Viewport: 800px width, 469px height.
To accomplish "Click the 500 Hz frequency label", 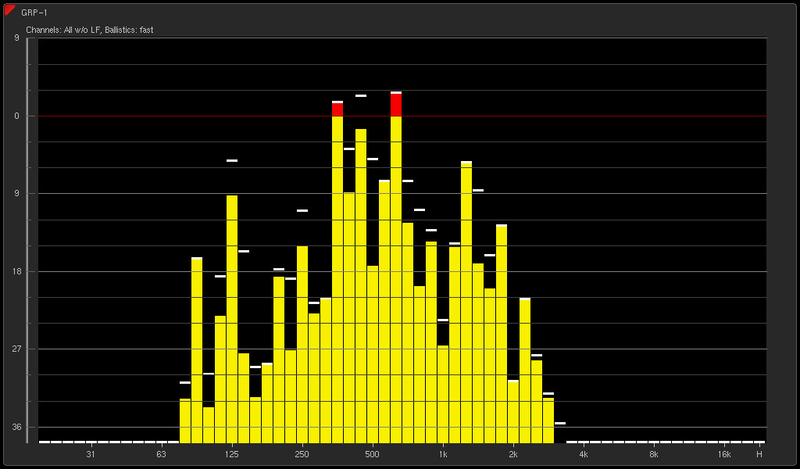I will tap(372, 454).
